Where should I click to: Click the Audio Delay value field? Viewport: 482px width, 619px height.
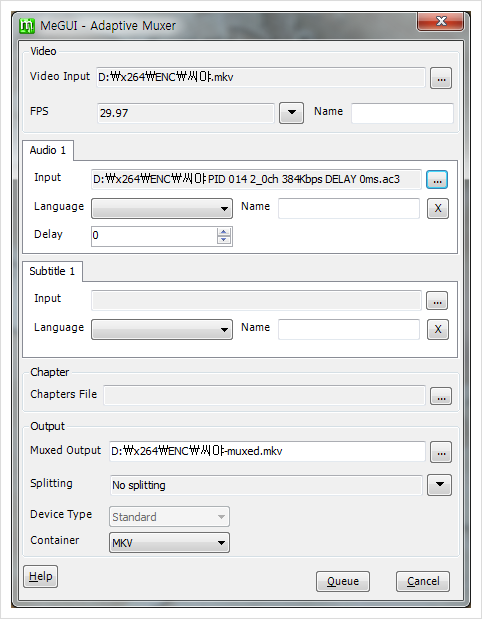coord(154,236)
